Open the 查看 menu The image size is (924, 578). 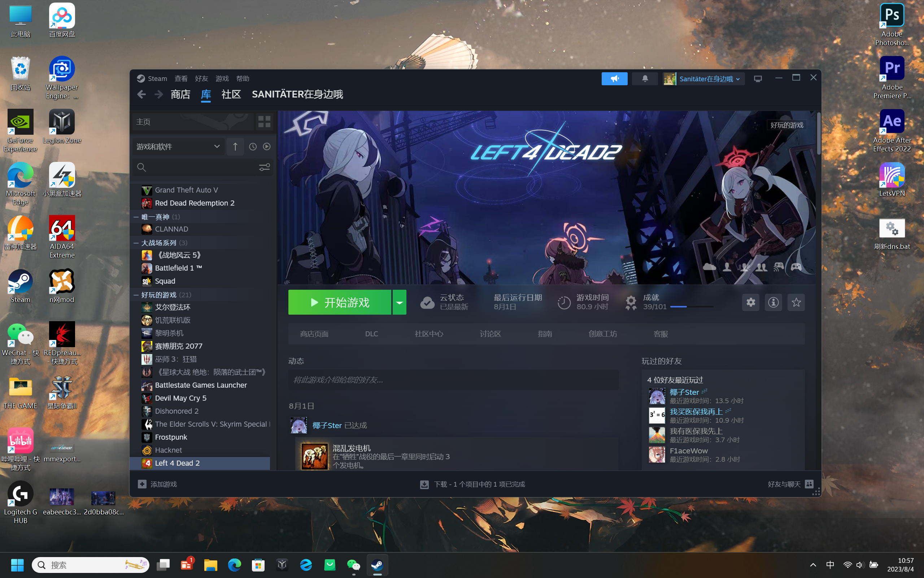coord(181,78)
